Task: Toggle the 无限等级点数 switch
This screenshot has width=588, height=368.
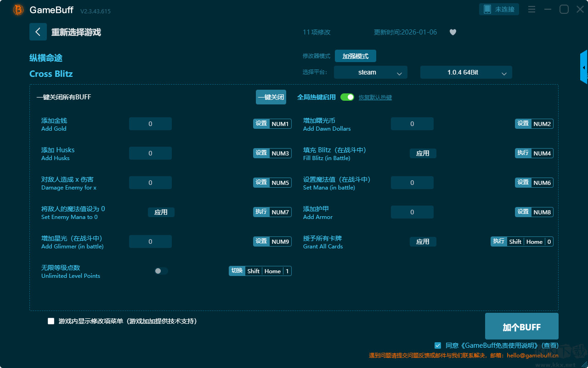Action: point(161,271)
